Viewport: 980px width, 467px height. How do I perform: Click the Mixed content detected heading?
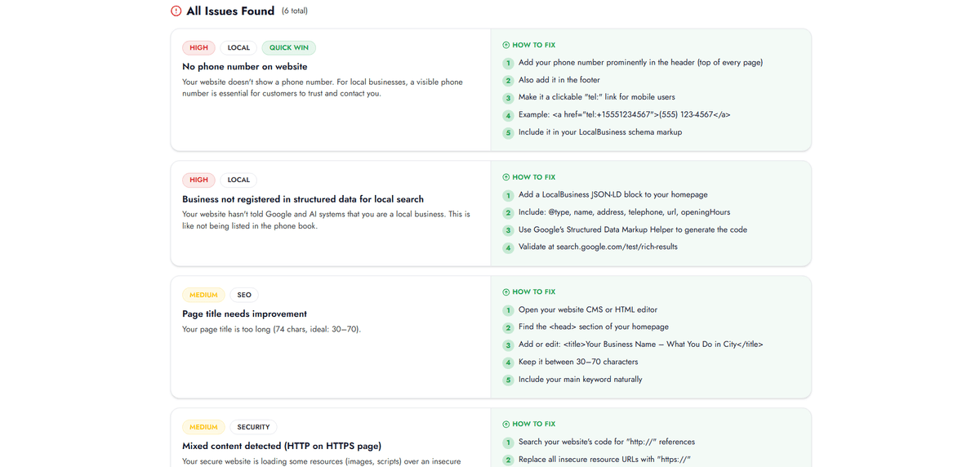pos(282,447)
